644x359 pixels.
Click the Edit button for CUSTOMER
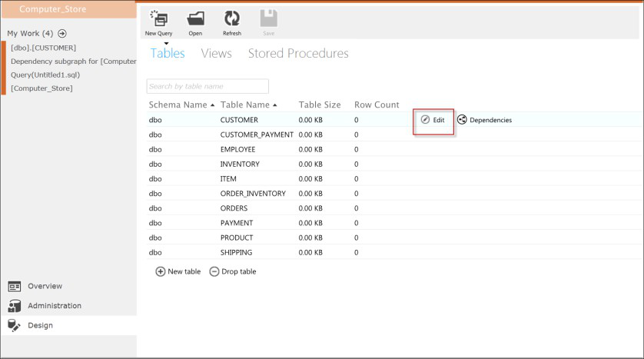tap(433, 120)
